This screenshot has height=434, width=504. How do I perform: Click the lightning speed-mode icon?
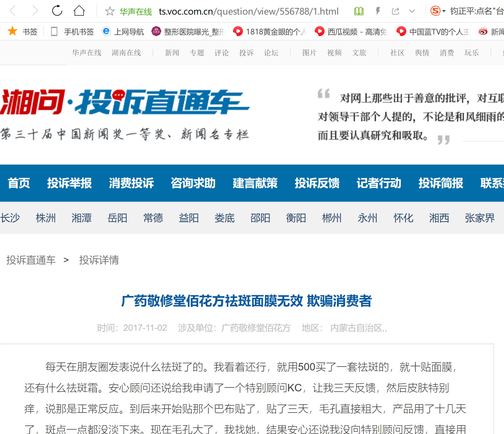click(378, 11)
